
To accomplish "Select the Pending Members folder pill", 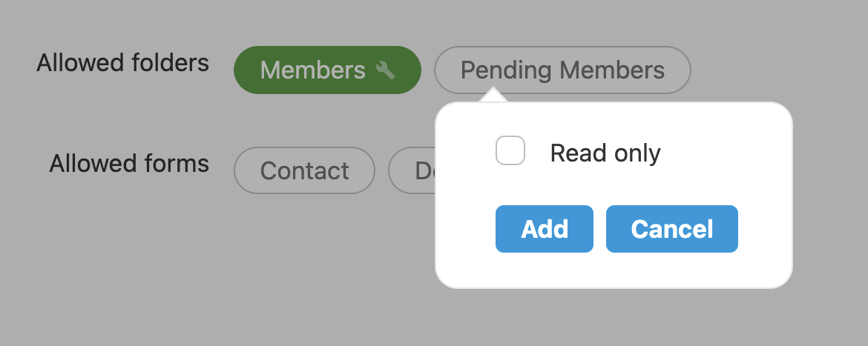I will (x=562, y=70).
